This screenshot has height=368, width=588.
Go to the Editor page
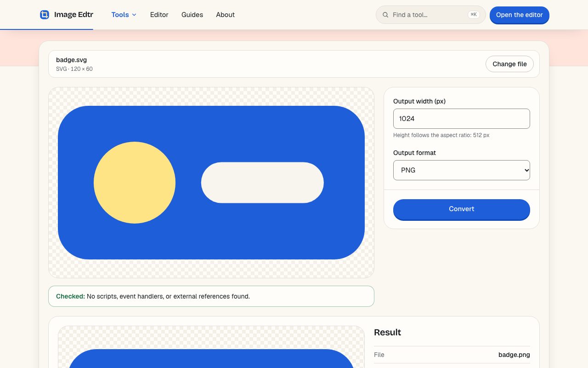tap(159, 15)
